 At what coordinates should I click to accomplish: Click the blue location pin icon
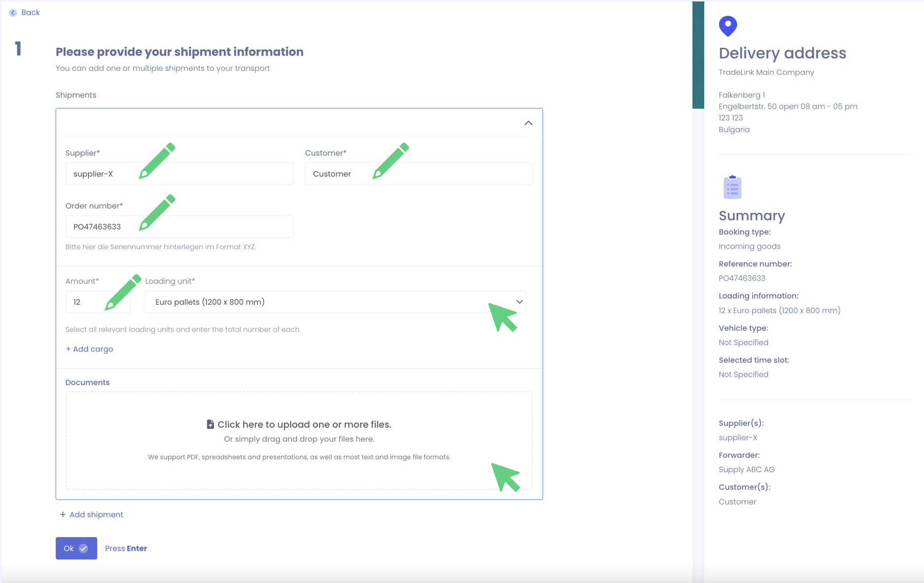[x=728, y=26]
